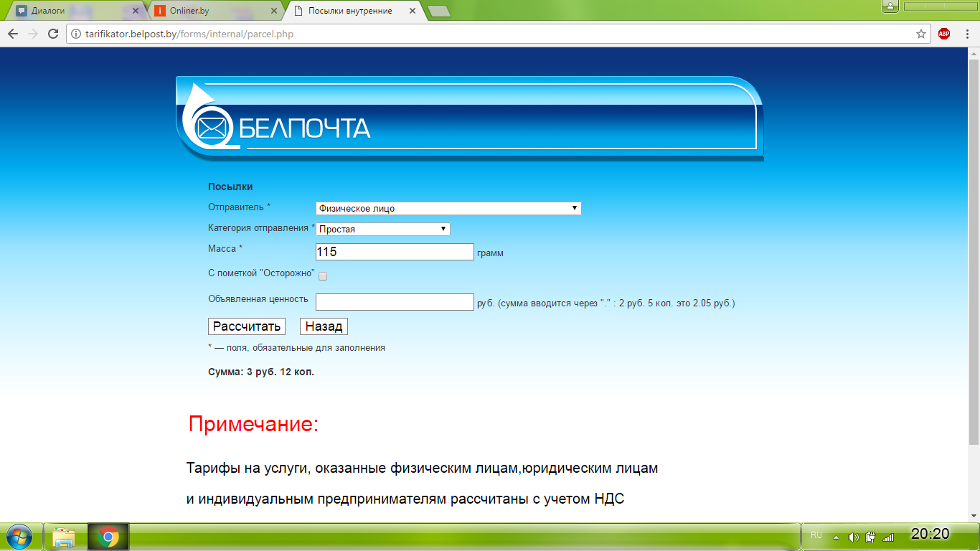Open File Explorer from the taskbar

pyautogui.click(x=65, y=537)
